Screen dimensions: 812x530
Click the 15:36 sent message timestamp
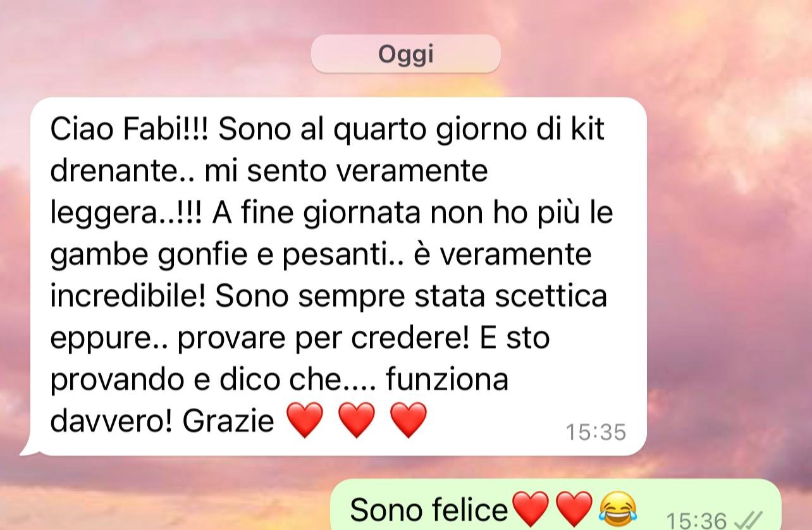coord(697,521)
